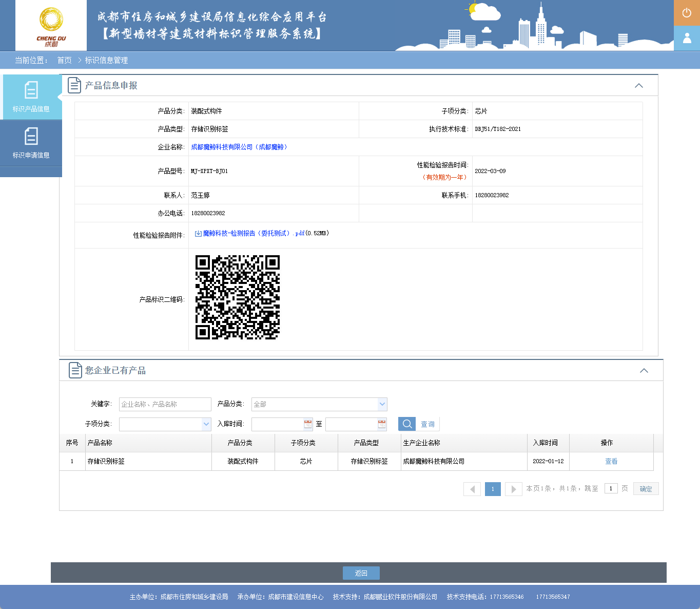Go to previous page arrow

472,489
